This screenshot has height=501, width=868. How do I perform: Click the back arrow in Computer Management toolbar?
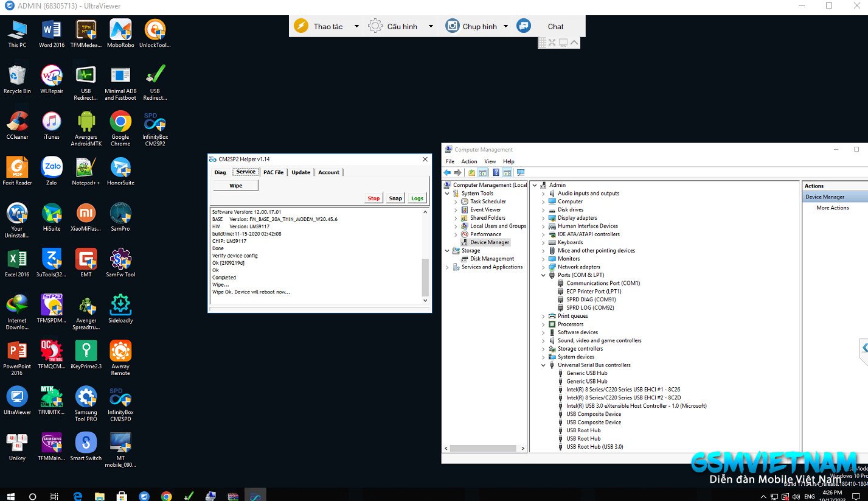click(448, 173)
